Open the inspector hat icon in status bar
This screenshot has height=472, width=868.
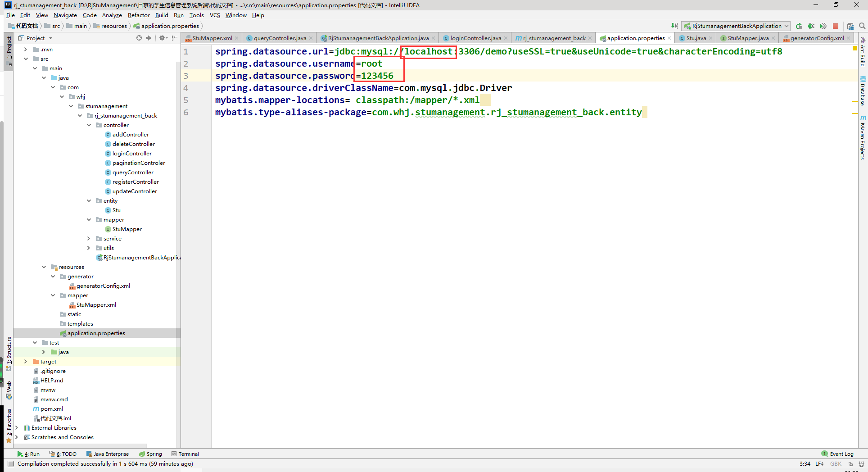[x=861, y=464]
